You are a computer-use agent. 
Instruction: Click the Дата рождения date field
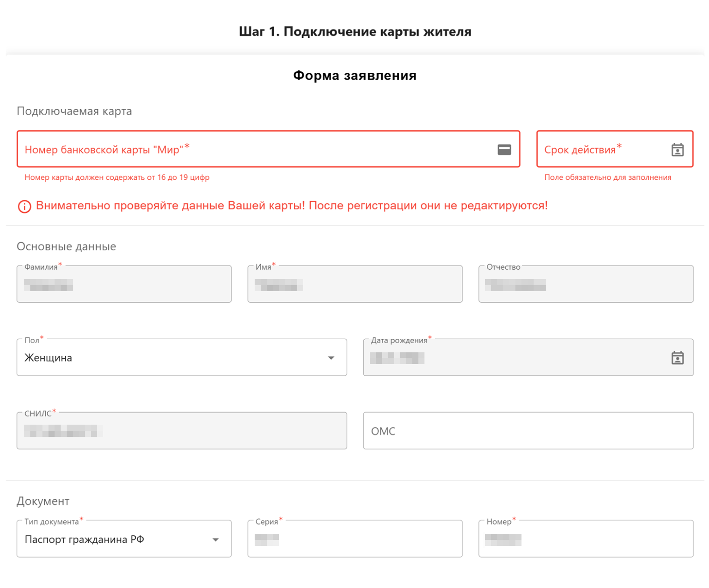(513, 358)
